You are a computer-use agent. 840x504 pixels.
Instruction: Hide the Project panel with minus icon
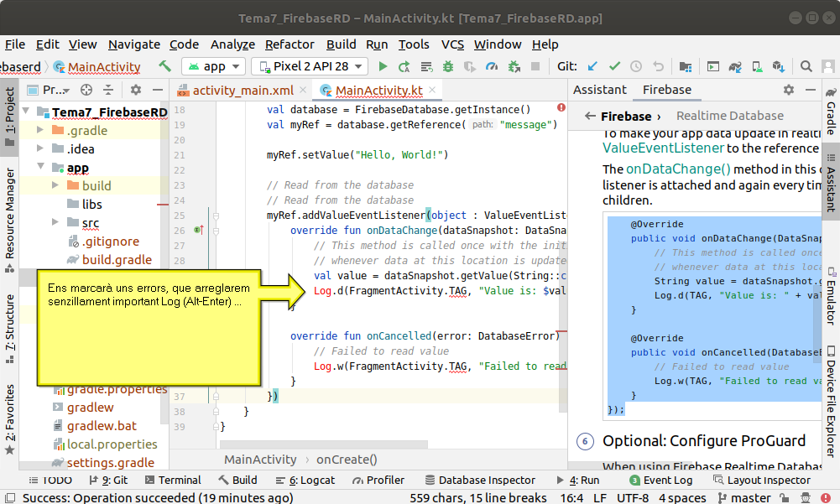point(158,90)
